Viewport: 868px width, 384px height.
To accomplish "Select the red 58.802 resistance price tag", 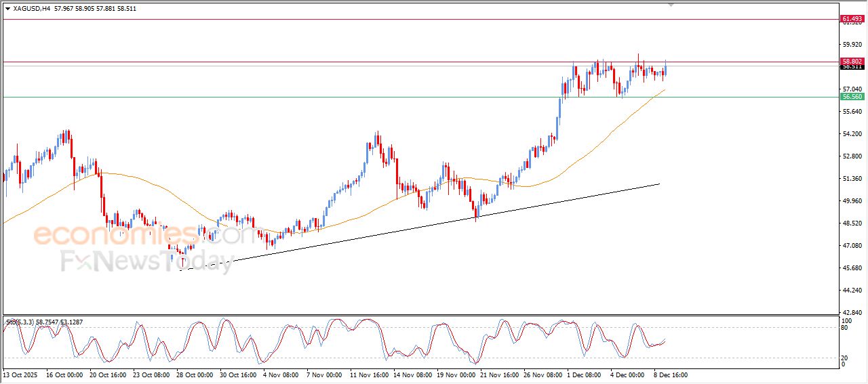I will 852,61.
